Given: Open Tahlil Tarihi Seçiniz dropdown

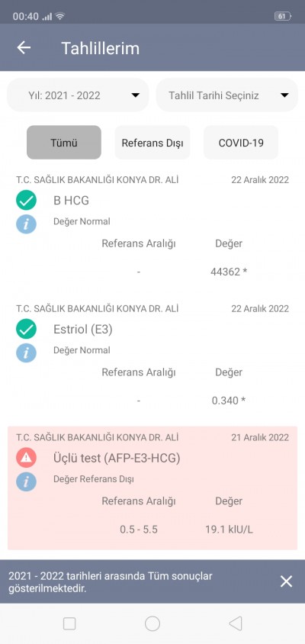Looking at the screenshot, I should pos(227,95).
